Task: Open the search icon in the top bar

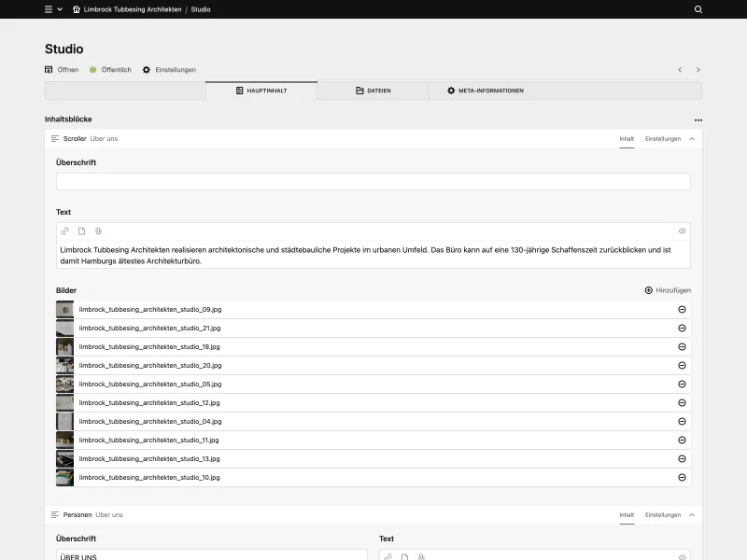Action: [697, 9]
